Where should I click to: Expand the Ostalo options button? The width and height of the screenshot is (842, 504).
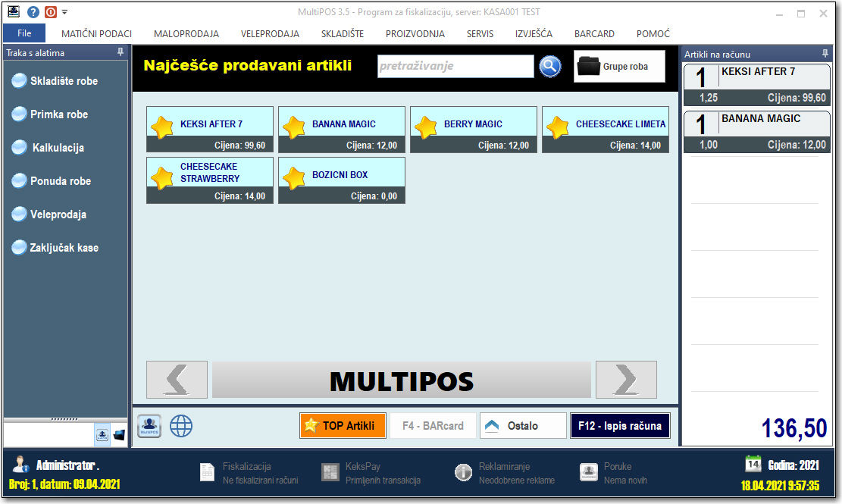tap(523, 426)
